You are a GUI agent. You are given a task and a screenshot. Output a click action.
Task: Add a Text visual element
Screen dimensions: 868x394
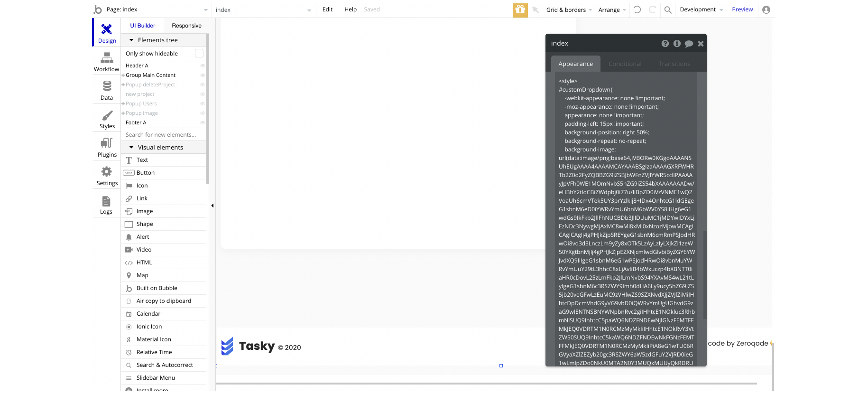coord(164,160)
